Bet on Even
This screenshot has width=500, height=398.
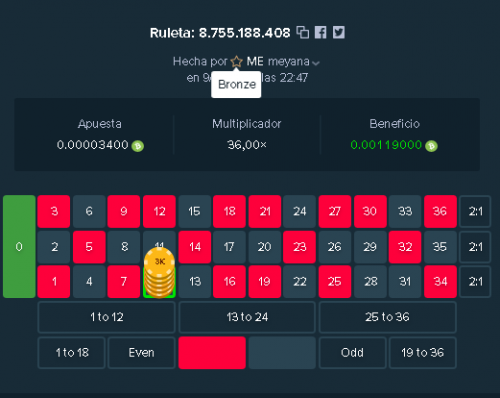(142, 353)
